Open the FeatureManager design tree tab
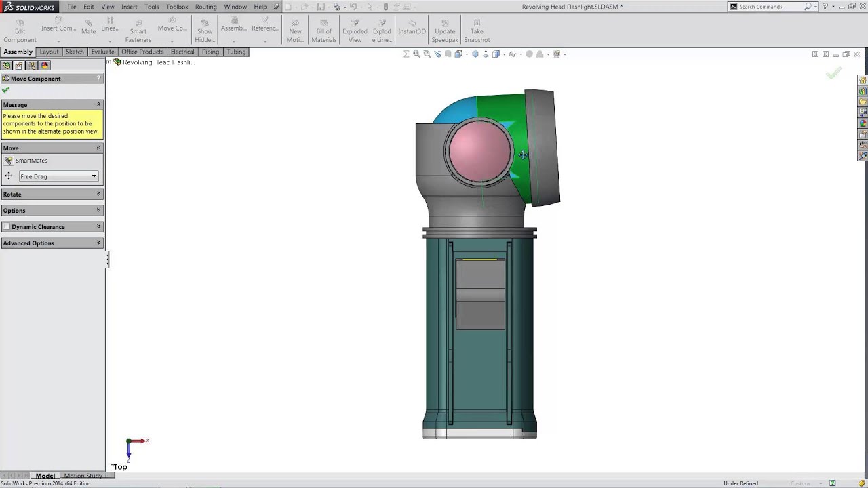This screenshot has width=868, height=488. click(x=6, y=66)
